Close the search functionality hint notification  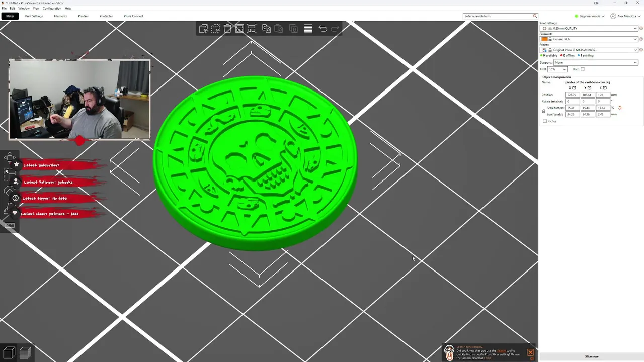[x=530, y=352]
